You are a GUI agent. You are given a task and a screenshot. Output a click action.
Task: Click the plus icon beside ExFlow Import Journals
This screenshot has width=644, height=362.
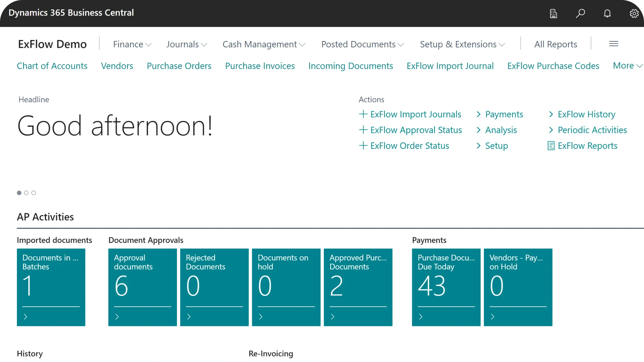pyautogui.click(x=363, y=114)
